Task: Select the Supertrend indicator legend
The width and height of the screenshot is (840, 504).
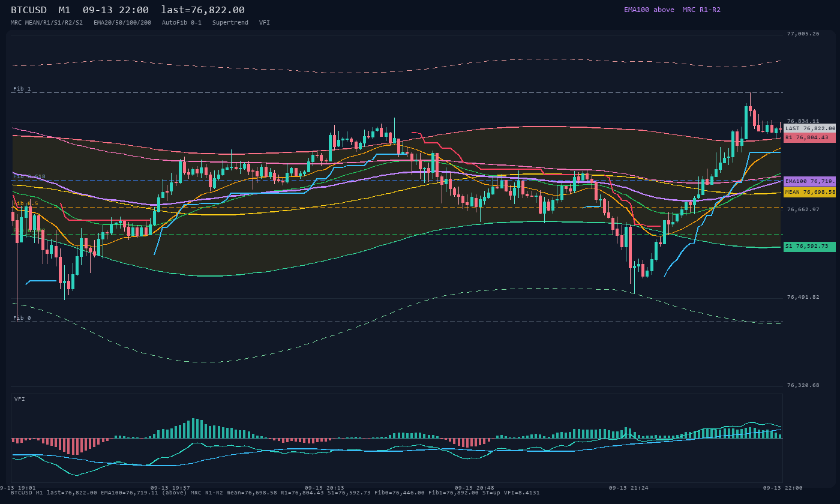Action: 230,22
